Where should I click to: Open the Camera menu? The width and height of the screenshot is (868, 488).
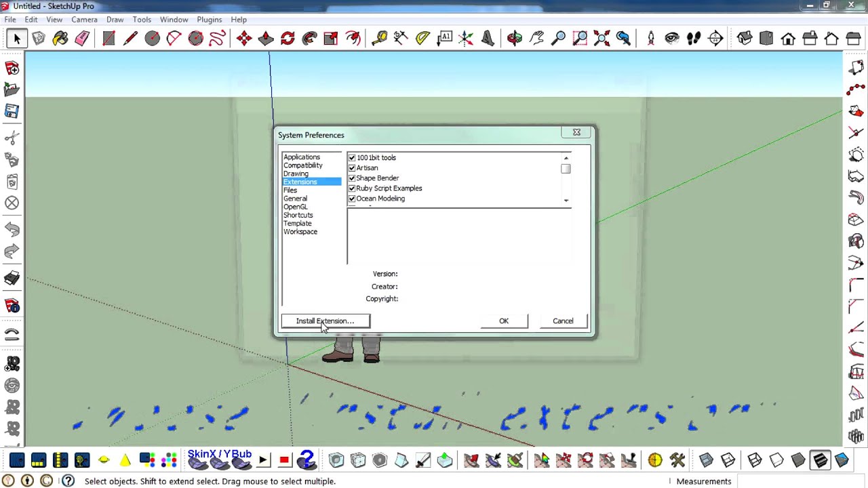click(x=84, y=20)
